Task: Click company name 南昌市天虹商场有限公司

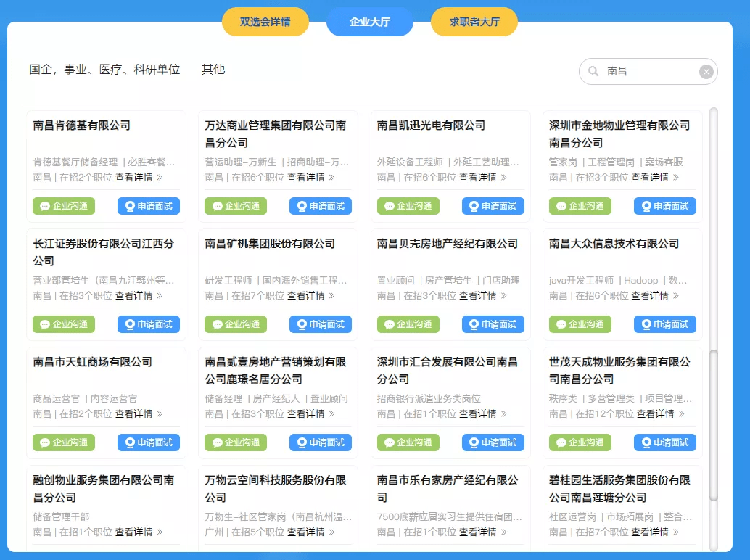Action: point(92,362)
